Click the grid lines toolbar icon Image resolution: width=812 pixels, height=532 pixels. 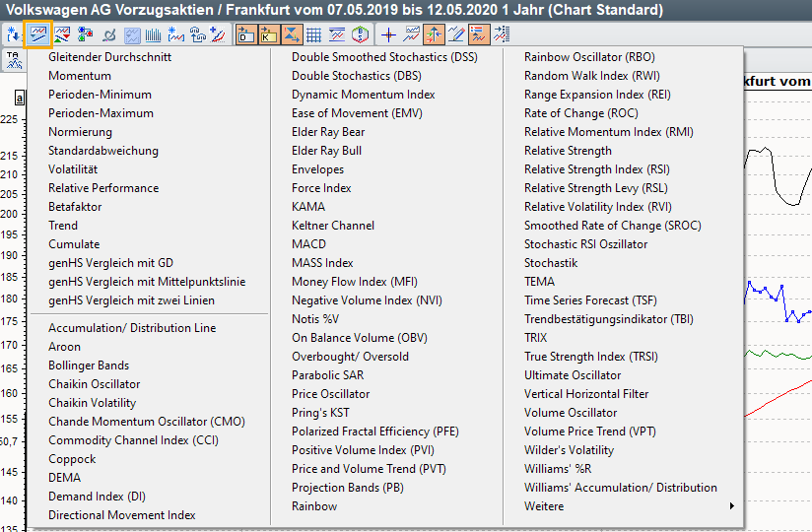(314, 35)
